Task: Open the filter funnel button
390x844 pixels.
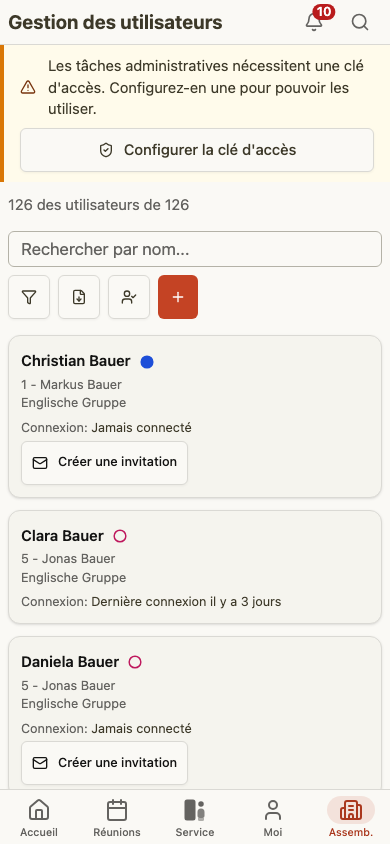Action: click(29, 297)
